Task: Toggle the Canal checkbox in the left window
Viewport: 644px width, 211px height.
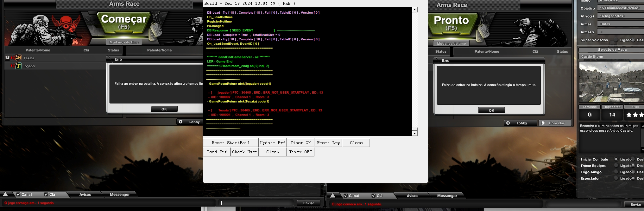Action: coord(18,194)
